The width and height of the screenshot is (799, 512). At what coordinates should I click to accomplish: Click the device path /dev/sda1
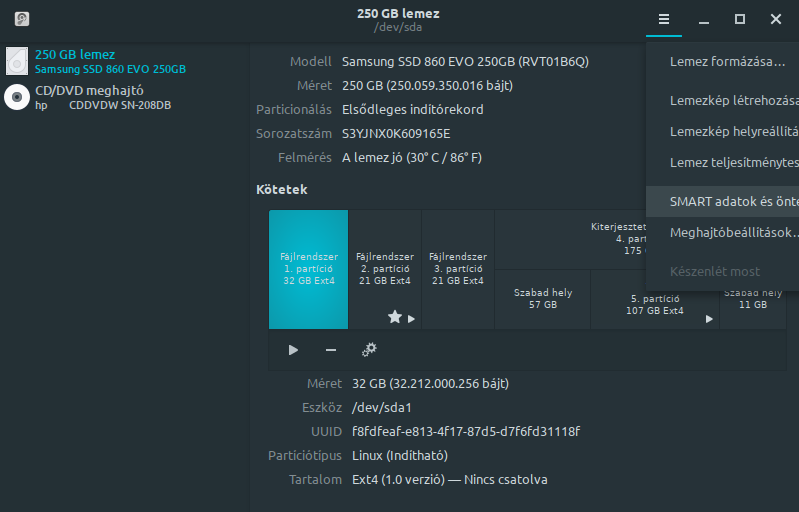[382, 408]
